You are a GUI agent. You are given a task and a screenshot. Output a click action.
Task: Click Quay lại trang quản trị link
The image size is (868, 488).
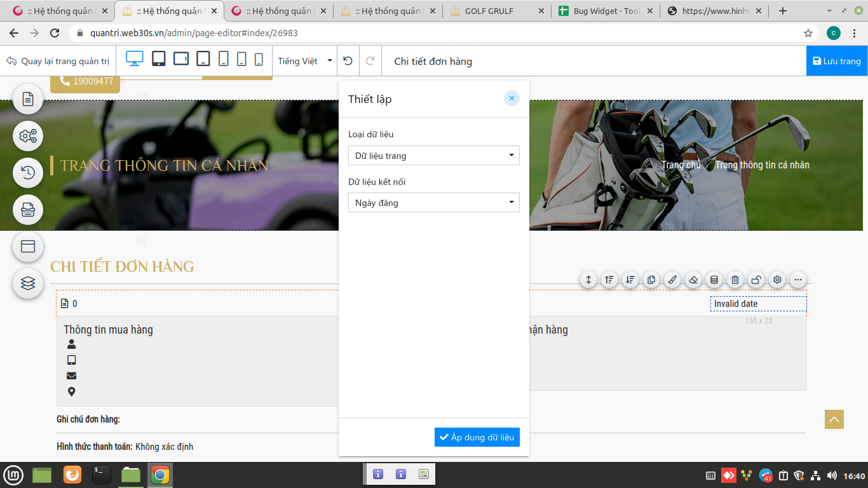(x=58, y=61)
